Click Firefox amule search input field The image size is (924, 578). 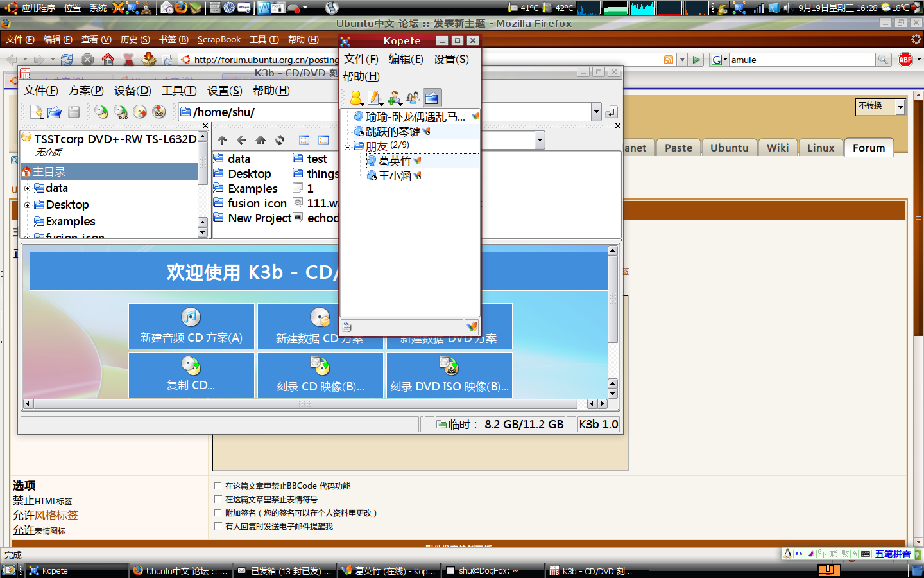tap(802, 60)
